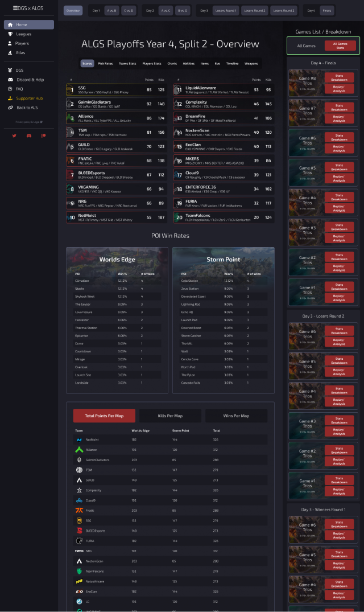Open the Day 4 Finals tab

coord(327,11)
